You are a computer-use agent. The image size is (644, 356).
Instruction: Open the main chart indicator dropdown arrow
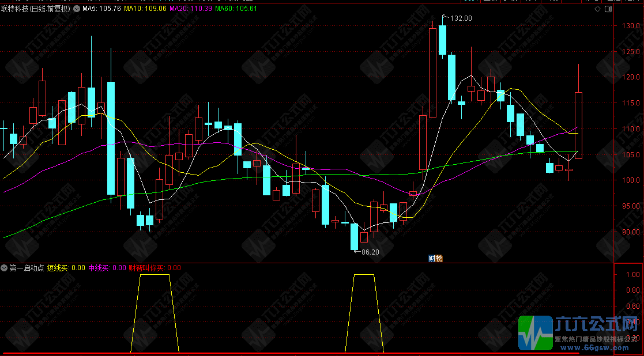[x=77, y=8]
